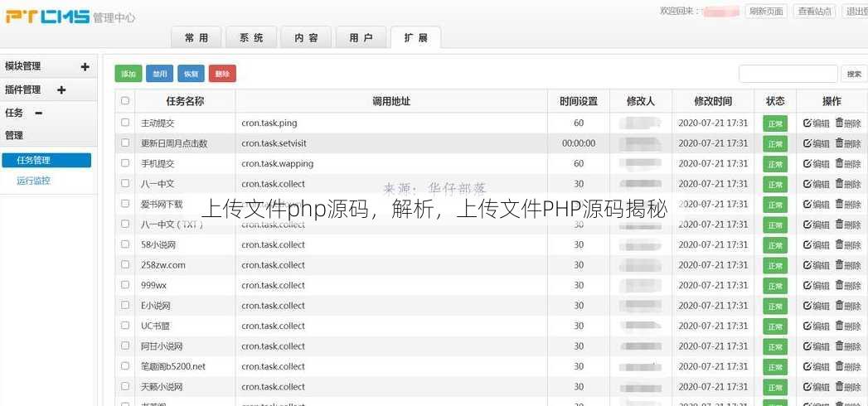Image resolution: width=868 pixels, height=406 pixels.
Task: Delete the E小说网 task
Action: point(847,306)
